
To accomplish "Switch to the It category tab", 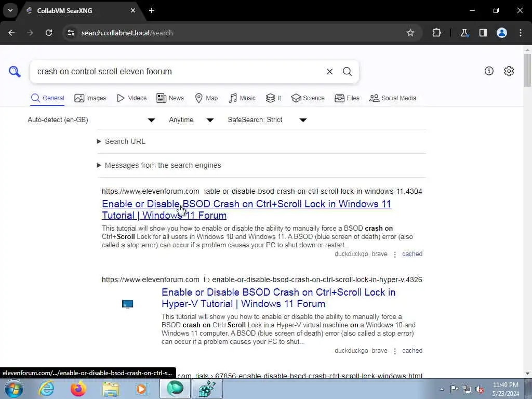I will coord(273,98).
